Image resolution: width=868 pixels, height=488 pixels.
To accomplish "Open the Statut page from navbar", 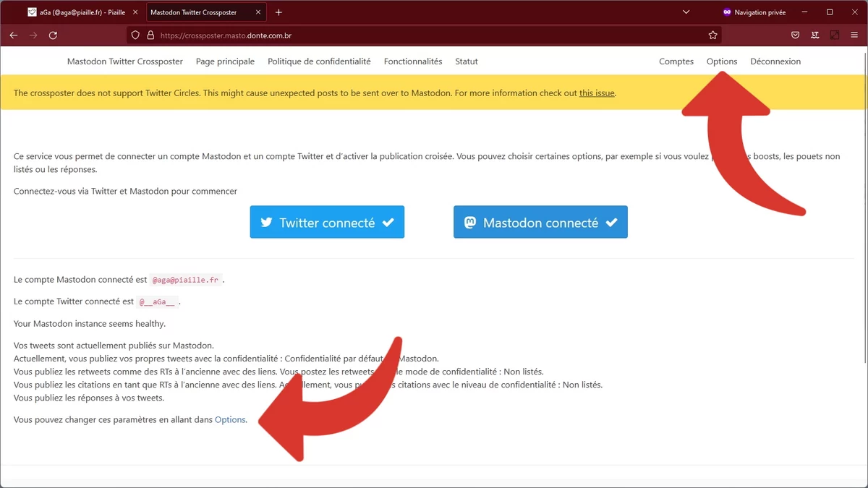I will [467, 61].
